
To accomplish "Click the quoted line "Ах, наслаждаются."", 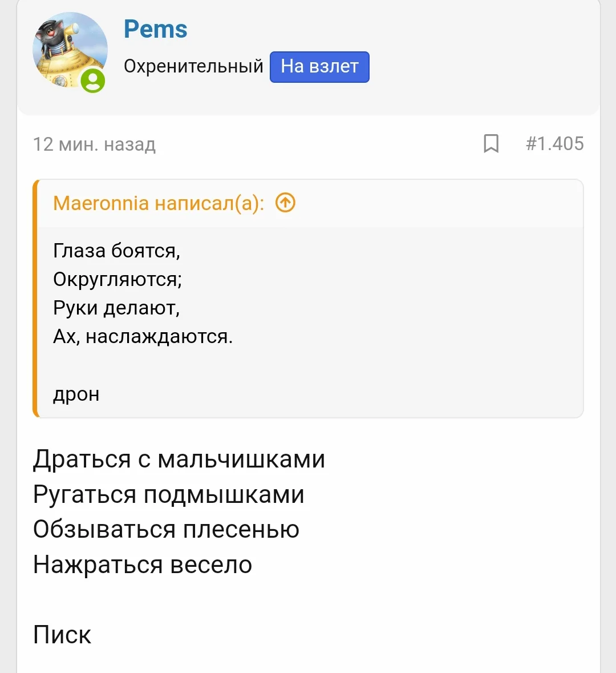I will tap(143, 336).
